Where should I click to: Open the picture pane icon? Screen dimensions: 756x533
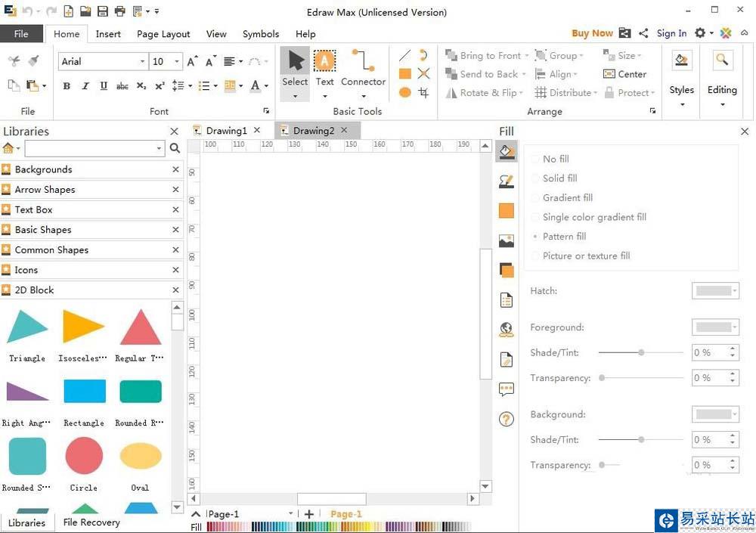coord(507,240)
